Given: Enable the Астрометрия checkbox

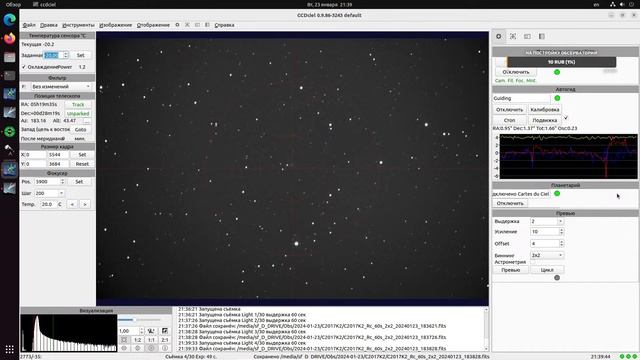Looking at the screenshot, I should (533, 262).
